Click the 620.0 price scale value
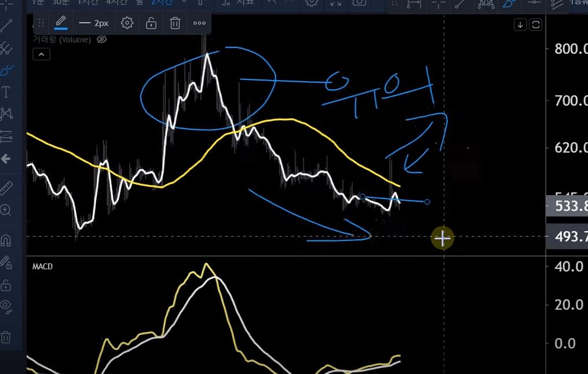This screenshot has width=588, height=374. (x=571, y=148)
